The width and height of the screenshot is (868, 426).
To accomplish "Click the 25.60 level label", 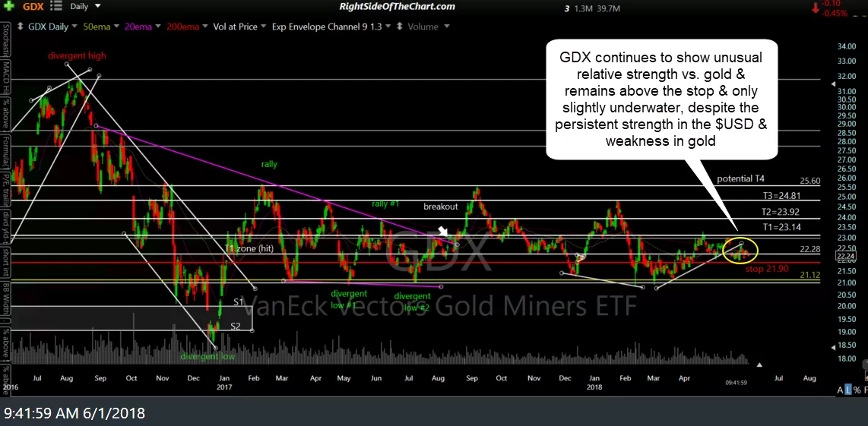I will tap(810, 181).
